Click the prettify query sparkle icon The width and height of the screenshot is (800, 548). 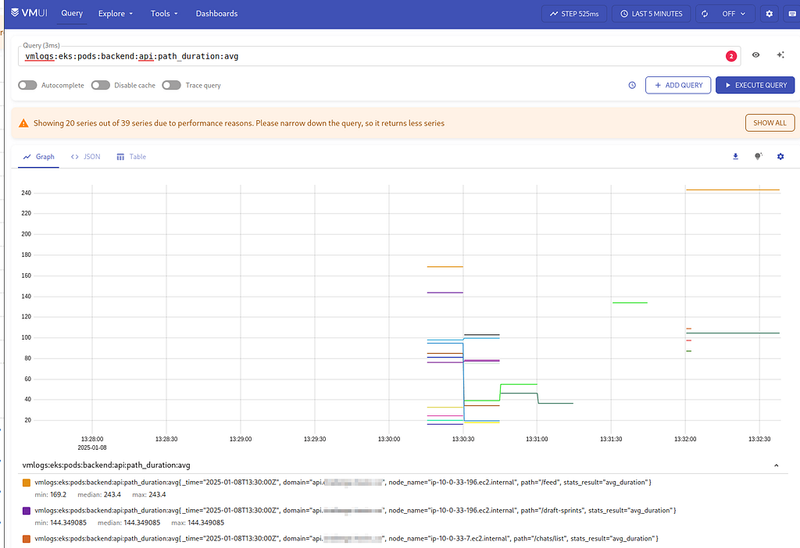tap(780, 56)
